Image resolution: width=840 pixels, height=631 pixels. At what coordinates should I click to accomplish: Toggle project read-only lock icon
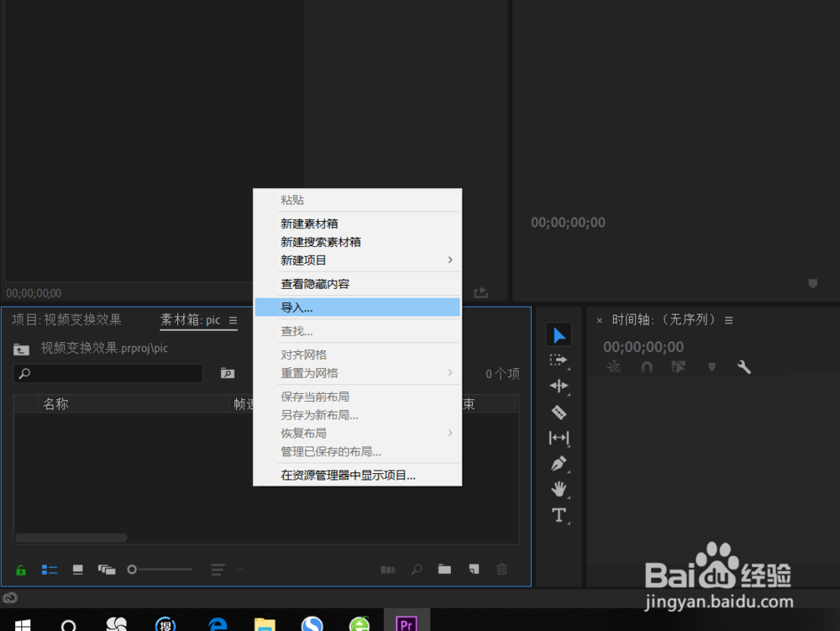21,570
